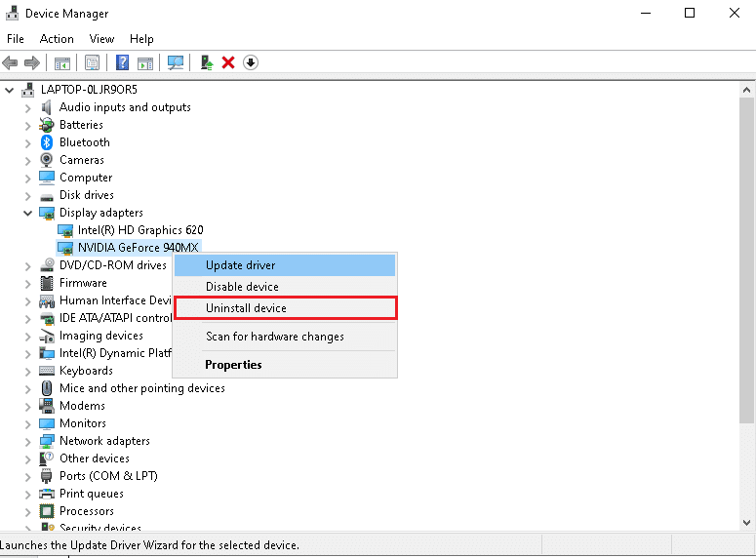Collapse the LAPTOP-0LJR9OR5 root node
756x558 pixels.
click(x=11, y=90)
